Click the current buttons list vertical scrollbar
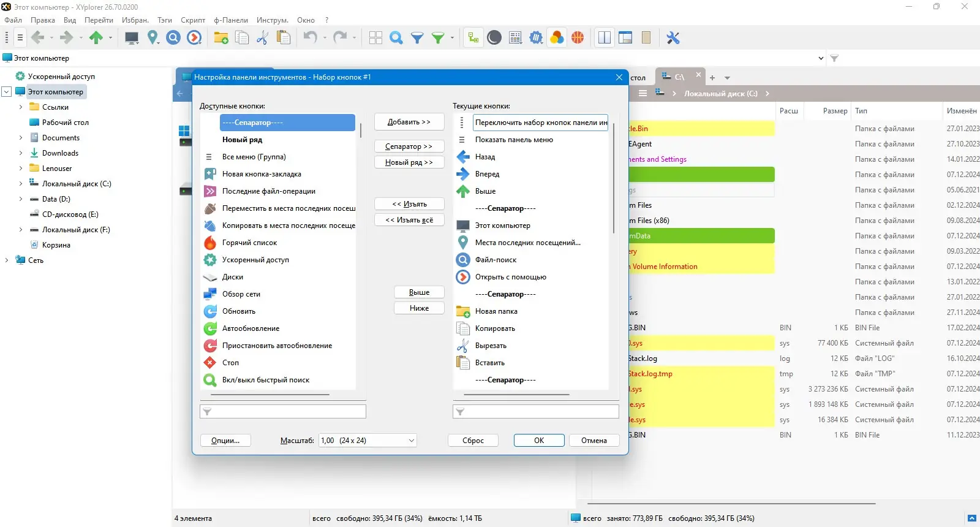Image resolution: width=980 pixels, height=527 pixels. pos(614,178)
